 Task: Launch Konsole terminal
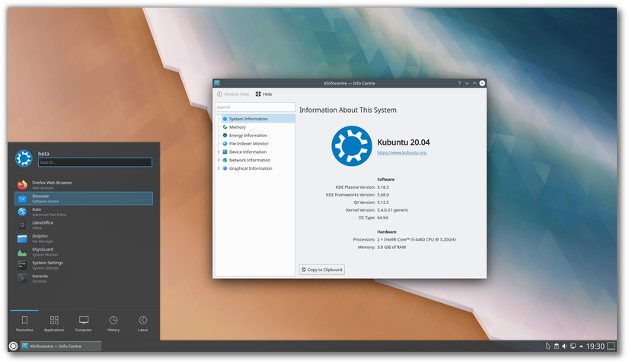(40, 278)
